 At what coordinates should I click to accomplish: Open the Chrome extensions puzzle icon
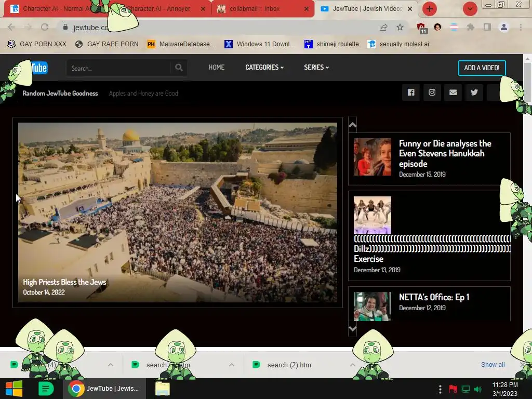coord(471,27)
